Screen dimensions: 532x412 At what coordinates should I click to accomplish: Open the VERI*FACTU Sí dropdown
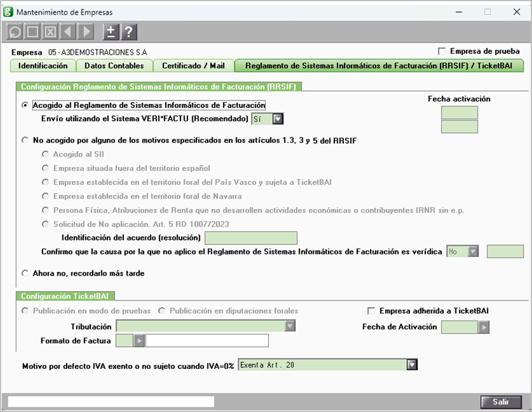[x=278, y=119]
